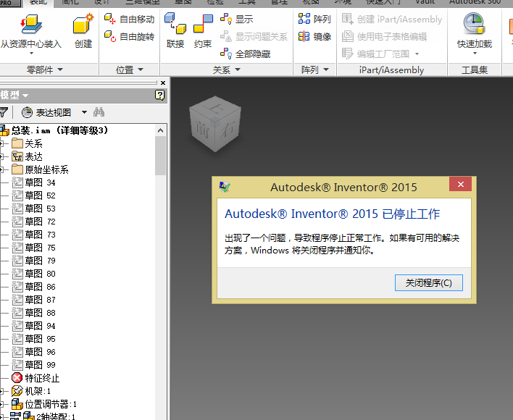Close the Inventor crash dialog
The width and height of the screenshot is (513, 420).
point(461,185)
